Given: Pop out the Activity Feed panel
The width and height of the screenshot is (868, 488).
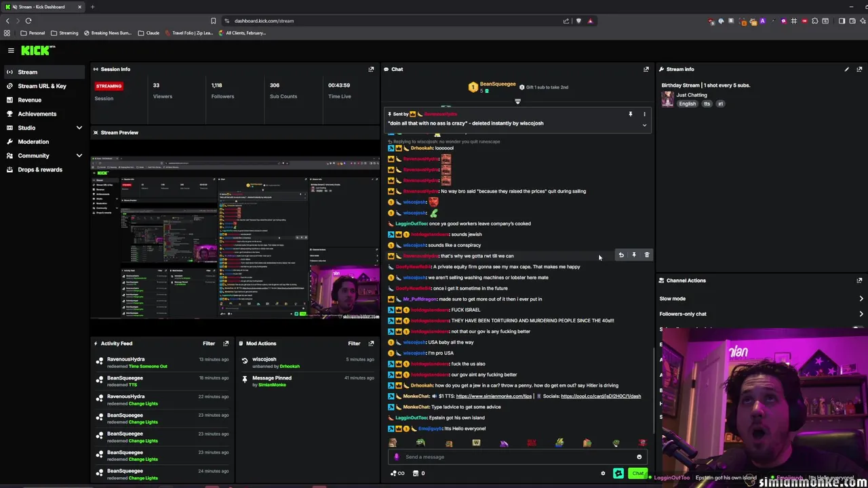Looking at the screenshot, I should [x=226, y=344].
